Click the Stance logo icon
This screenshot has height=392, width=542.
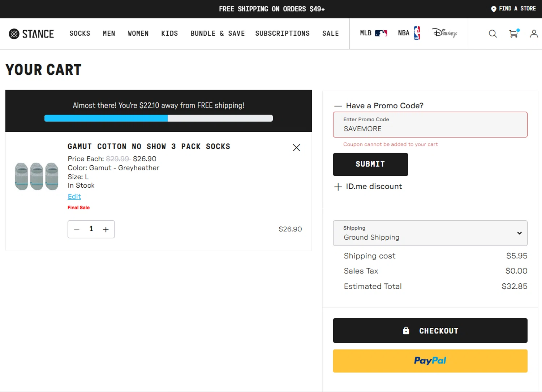coord(14,34)
